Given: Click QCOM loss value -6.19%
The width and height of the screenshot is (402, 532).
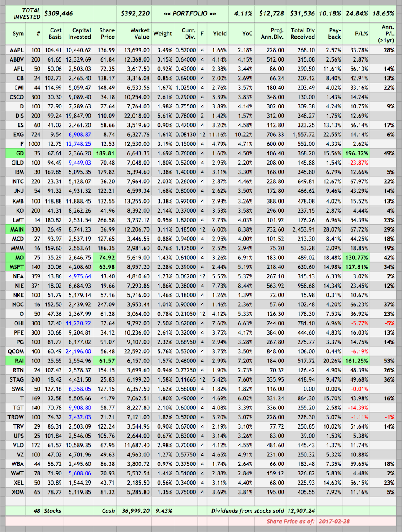Looking at the screenshot, I should (360, 351).
